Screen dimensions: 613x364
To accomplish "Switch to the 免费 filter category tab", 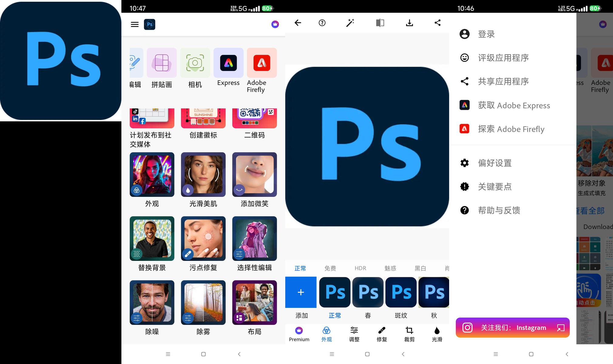I will (x=330, y=268).
